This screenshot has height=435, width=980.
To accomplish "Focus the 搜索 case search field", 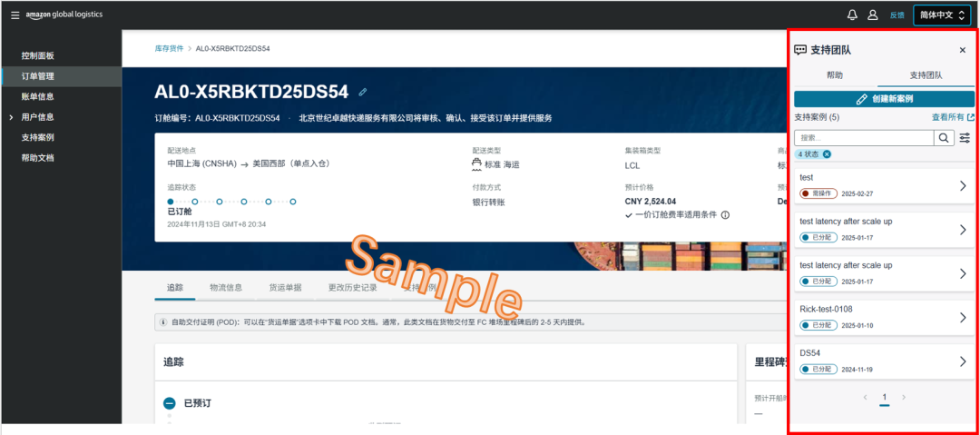I will click(864, 138).
